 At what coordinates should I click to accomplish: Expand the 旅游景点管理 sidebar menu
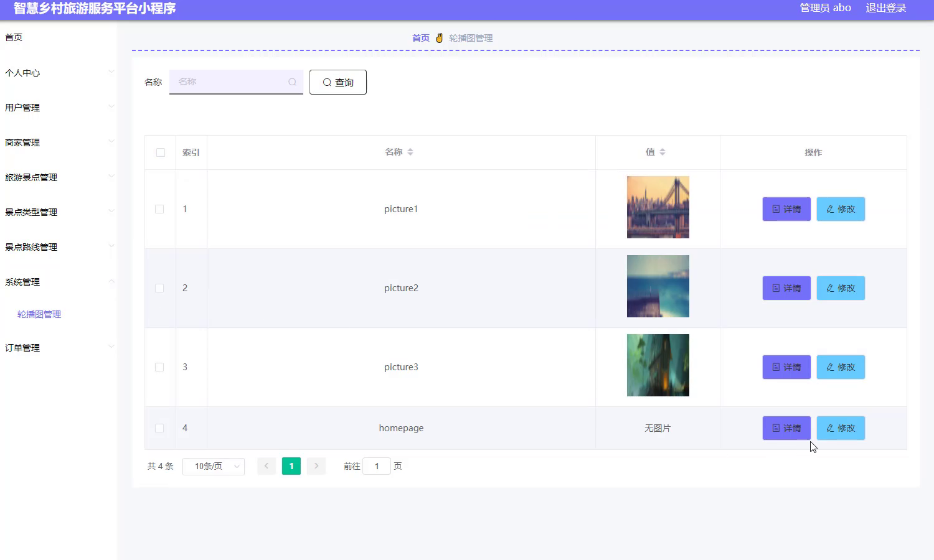pyautogui.click(x=59, y=177)
